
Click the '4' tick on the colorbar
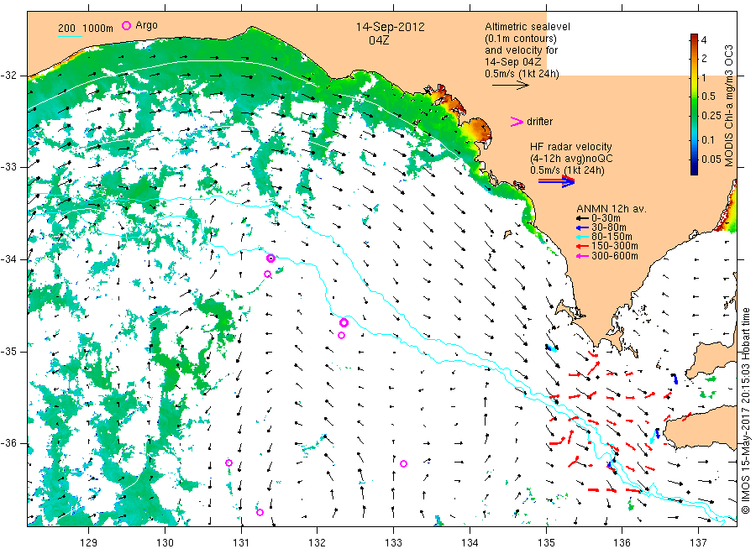pyautogui.click(x=704, y=40)
